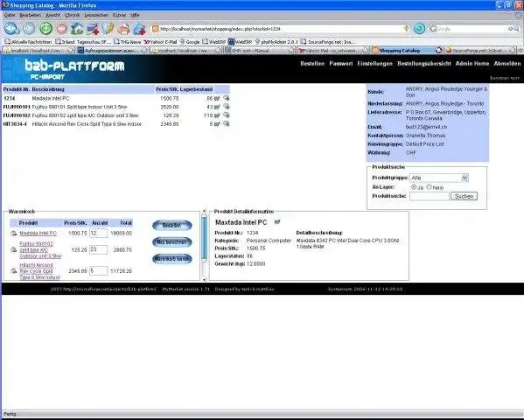Viewport: 524px width, 420px height.
Task: Open Aktuelle Nachrichten bookmark
Action: click(x=29, y=42)
